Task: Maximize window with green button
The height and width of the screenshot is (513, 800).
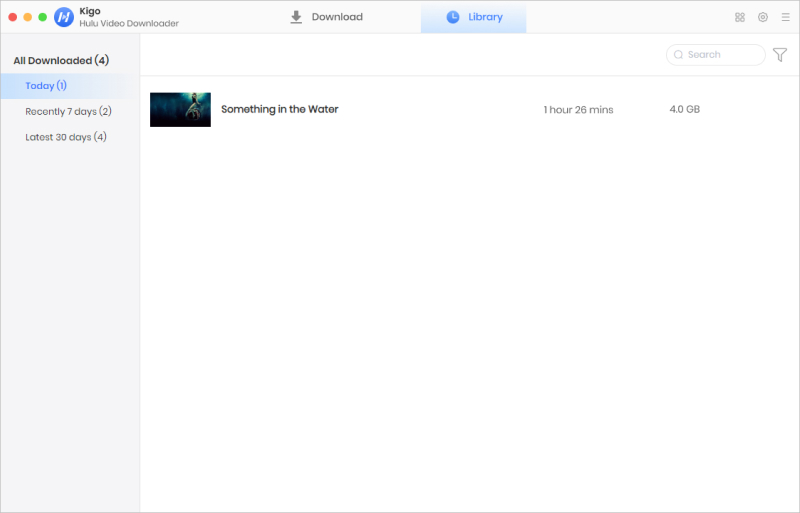Action: point(43,17)
